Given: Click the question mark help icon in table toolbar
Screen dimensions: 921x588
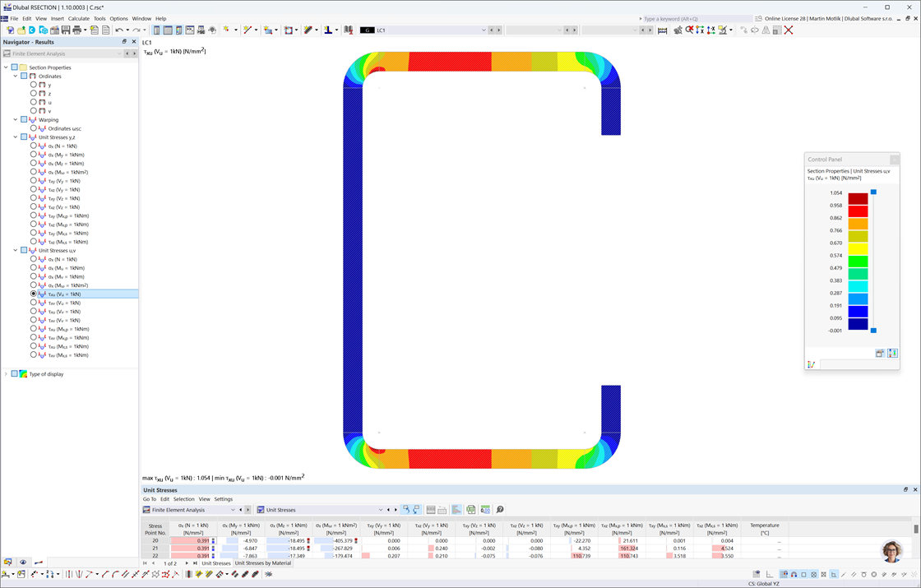Looking at the screenshot, I should [500, 509].
